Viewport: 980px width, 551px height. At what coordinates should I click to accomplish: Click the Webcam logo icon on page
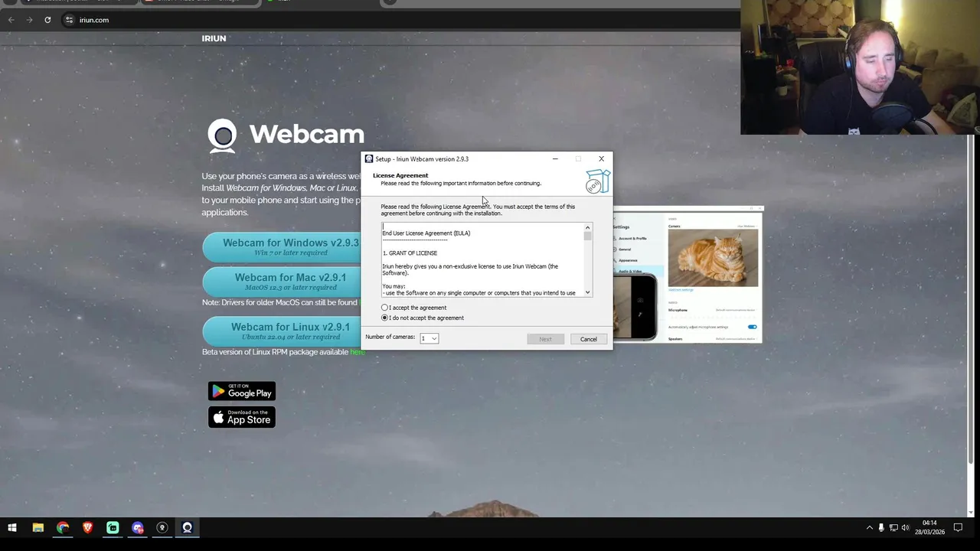coord(223,135)
